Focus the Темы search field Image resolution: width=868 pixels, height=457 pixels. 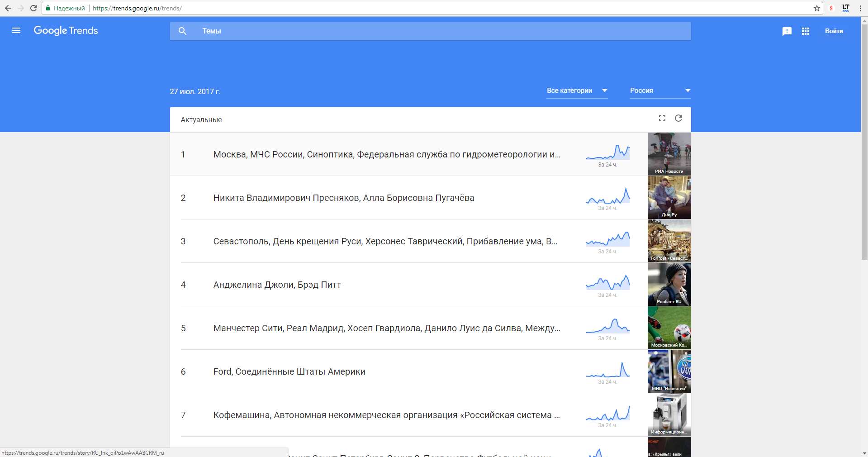(x=430, y=31)
